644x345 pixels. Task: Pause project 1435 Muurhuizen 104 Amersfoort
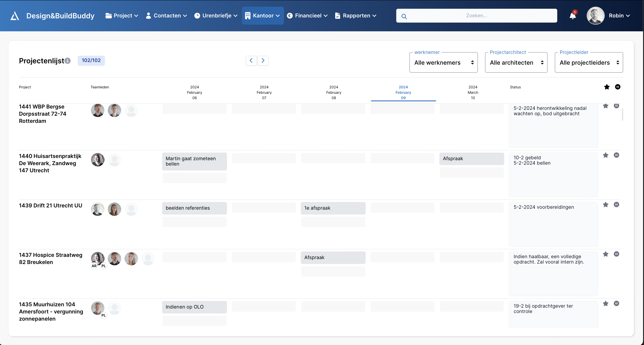616,303
